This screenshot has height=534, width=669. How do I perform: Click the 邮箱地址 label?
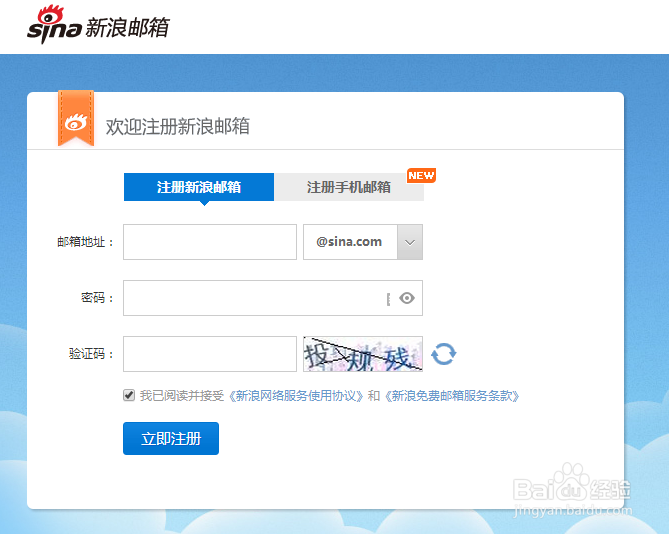(x=85, y=242)
